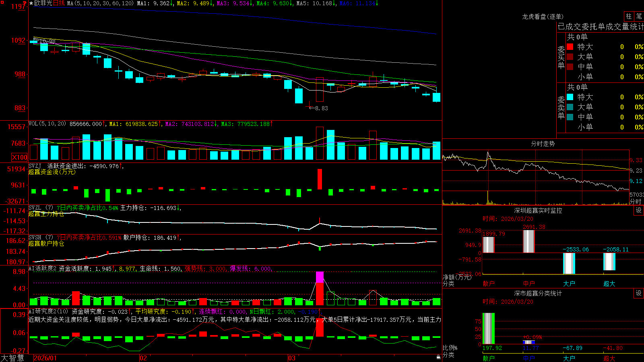Viewport: 644px width, 362px height.
Task: Open the VOL(5,10,20) indicator parameters
Action: 47,124
